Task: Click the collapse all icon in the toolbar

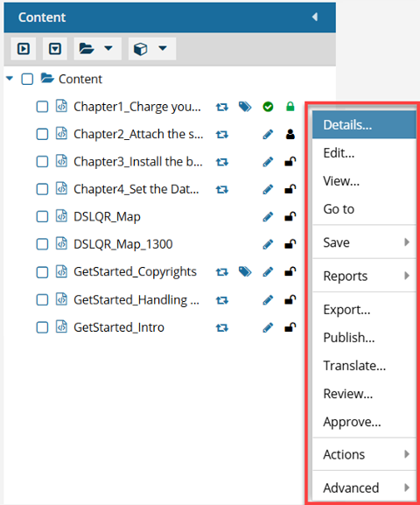Action: click(x=55, y=49)
